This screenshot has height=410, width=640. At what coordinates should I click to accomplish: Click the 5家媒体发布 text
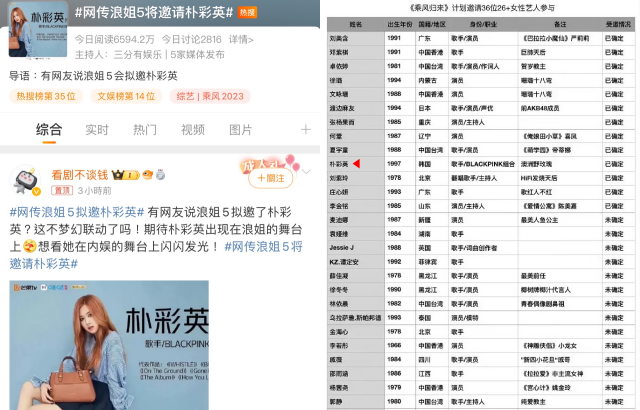[198, 55]
